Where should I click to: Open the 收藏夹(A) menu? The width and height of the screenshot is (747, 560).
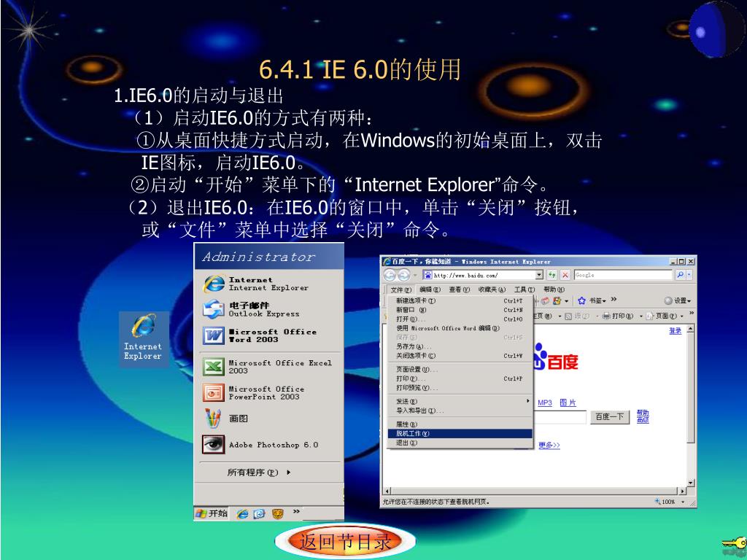pyautogui.click(x=492, y=289)
